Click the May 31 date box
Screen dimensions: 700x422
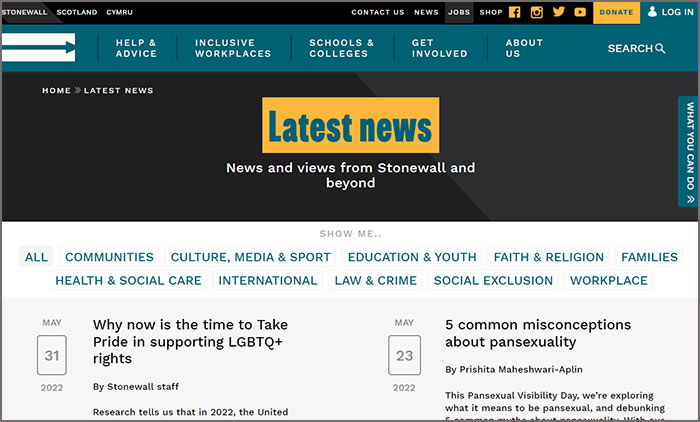click(x=52, y=355)
